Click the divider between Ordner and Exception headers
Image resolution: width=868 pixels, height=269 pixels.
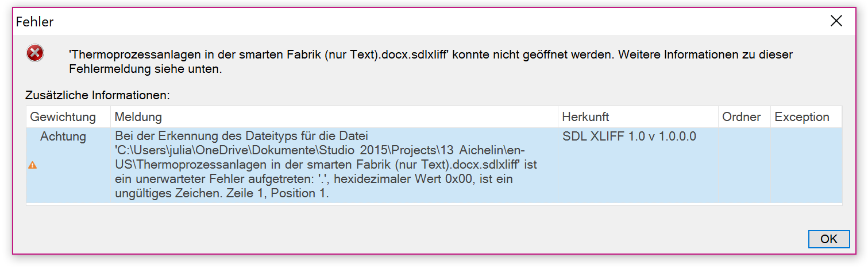pos(770,117)
